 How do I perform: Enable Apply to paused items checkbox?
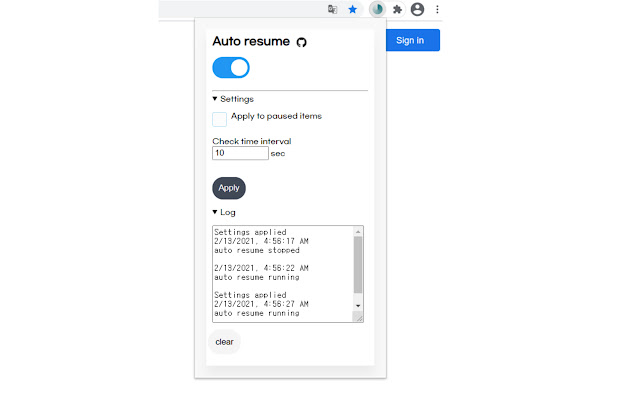[x=219, y=119]
